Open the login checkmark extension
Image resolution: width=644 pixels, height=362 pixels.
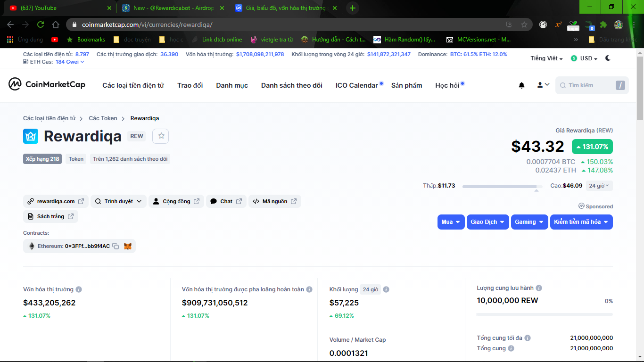[573, 25]
